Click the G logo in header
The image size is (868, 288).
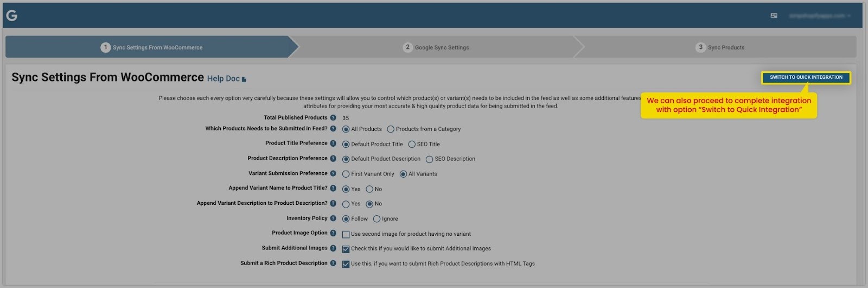pyautogui.click(x=11, y=16)
